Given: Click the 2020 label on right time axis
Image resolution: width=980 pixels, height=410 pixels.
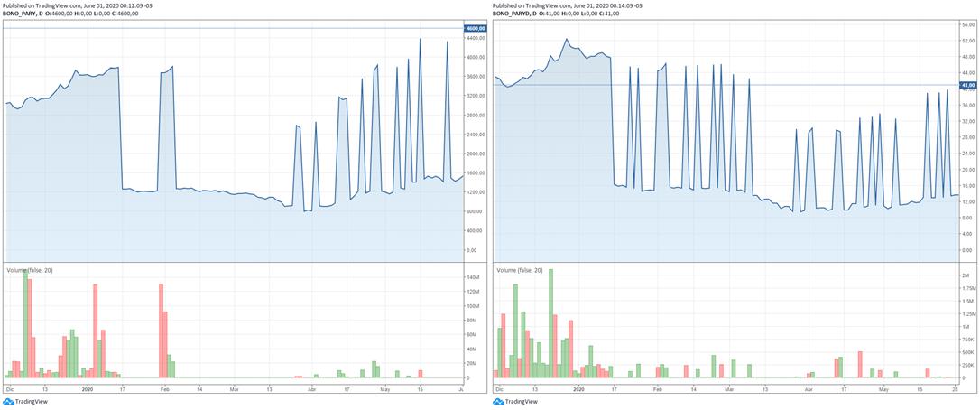Looking at the screenshot, I should 578,389.
